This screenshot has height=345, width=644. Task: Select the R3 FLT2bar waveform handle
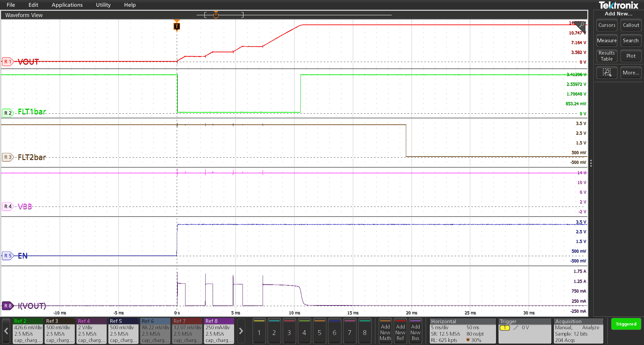(x=7, y=157)
